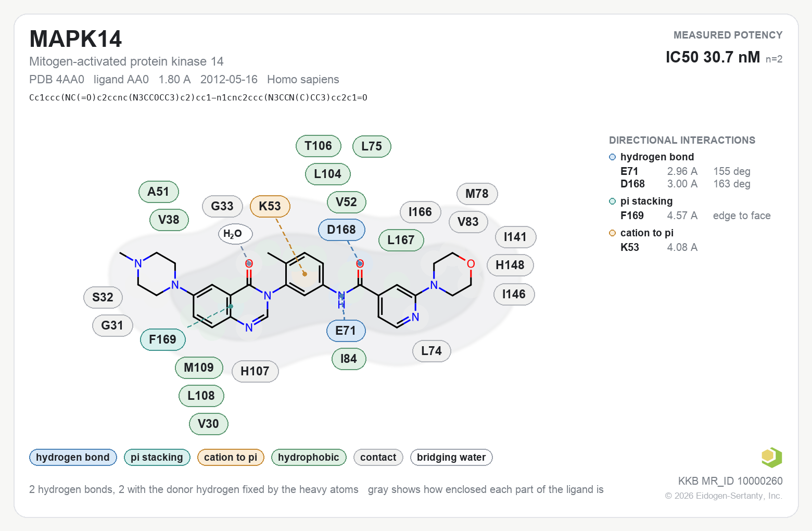Click the H148 contact residue
Image resolution: width=812 pixels, height=531 pixels.
pyautogui.click(x=510, y=265)
